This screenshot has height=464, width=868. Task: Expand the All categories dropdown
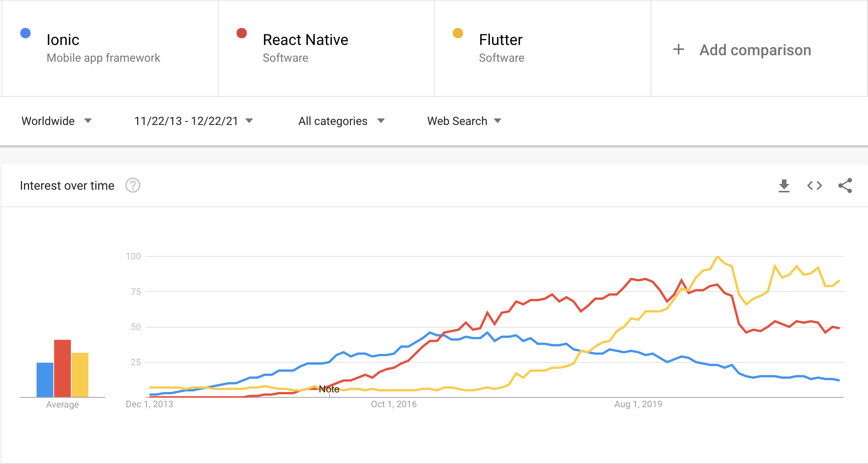(x=341, y=121)
